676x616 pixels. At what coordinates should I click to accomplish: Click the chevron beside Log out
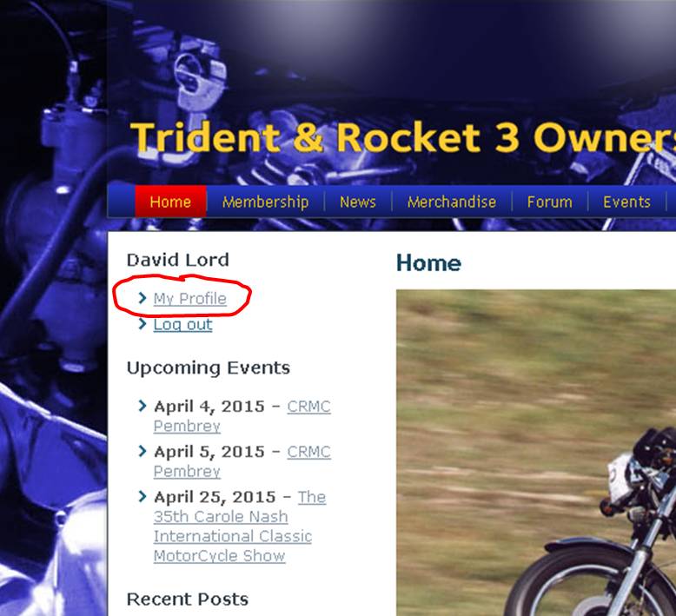click(142, 324)
